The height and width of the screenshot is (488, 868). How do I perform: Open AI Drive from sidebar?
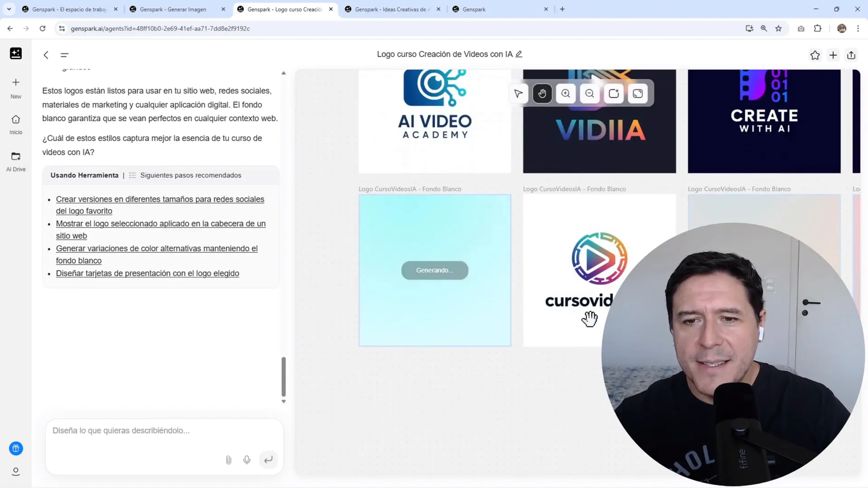point(16,161)
